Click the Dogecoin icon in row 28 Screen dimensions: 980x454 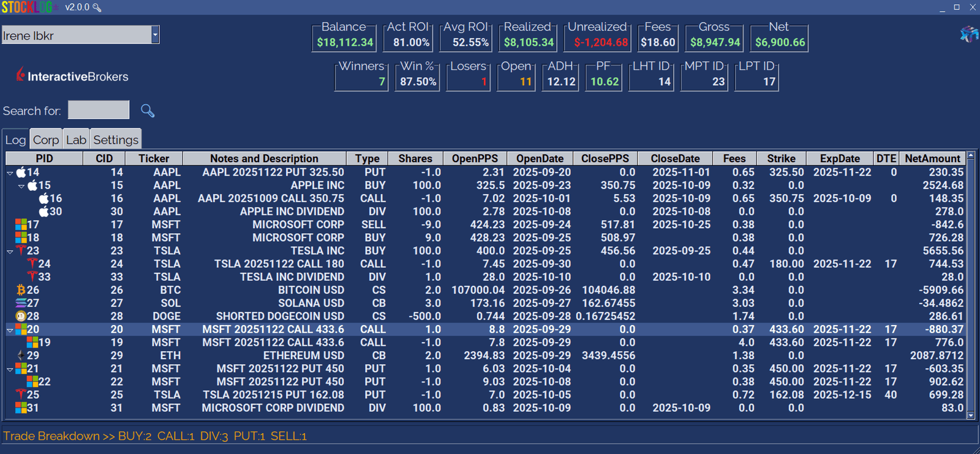coord(21,316)
